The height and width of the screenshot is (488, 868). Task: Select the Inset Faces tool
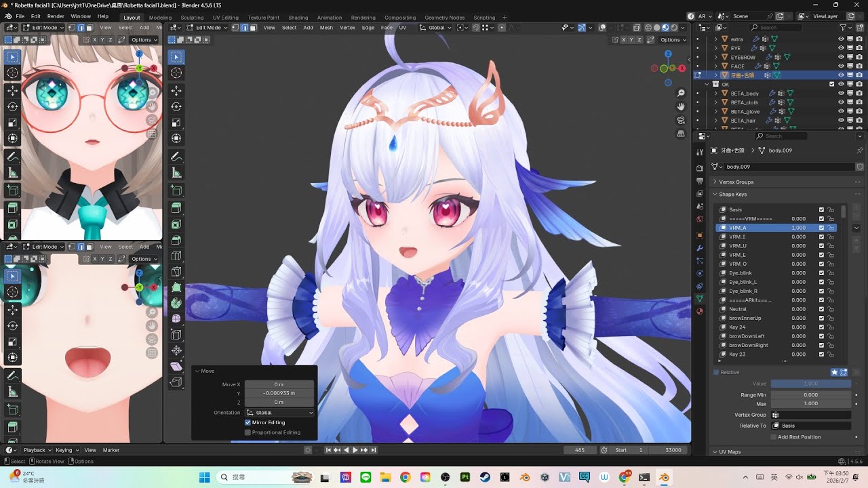pyautogui.click(x=176, y=224)
